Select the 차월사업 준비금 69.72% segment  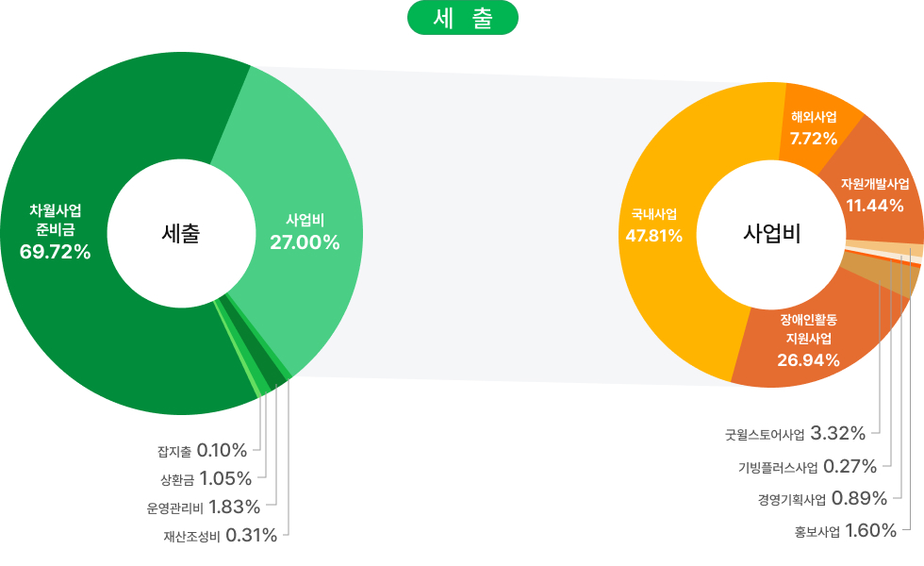coord(55,230)
